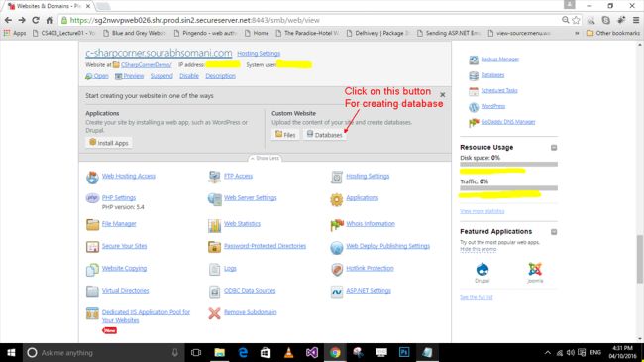Open Password-Protected Directories icon

pos(214,247)
